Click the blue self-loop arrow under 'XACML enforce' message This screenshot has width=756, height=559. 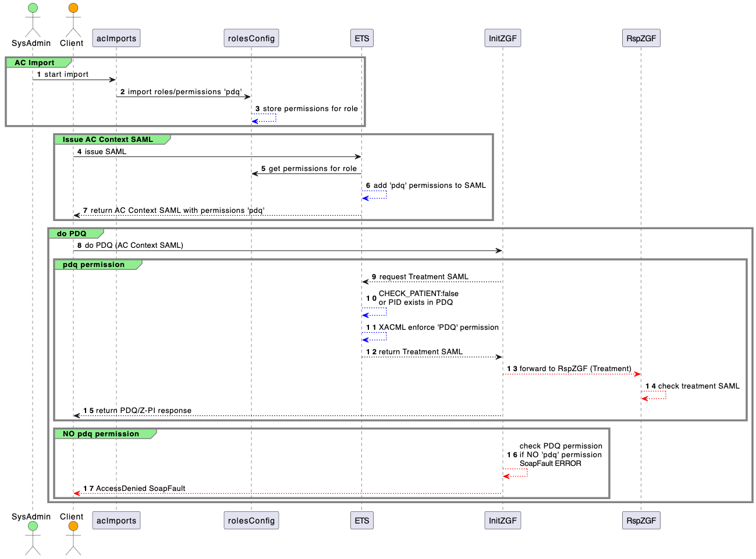[x=374, y=337]
